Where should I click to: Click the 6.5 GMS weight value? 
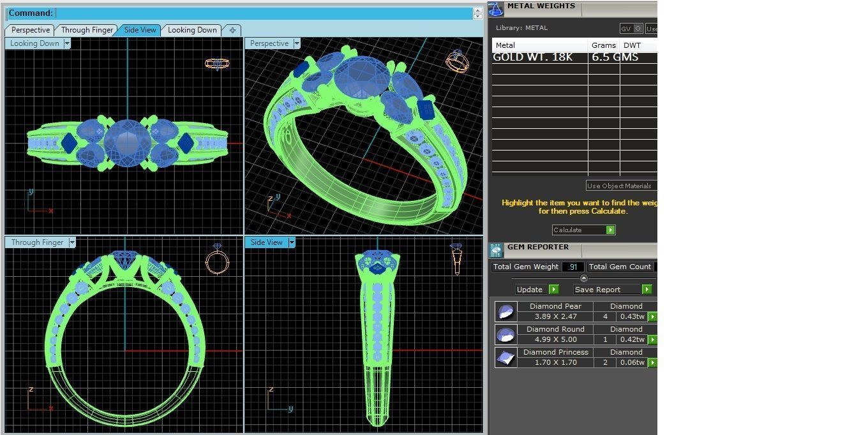[615, 57]
